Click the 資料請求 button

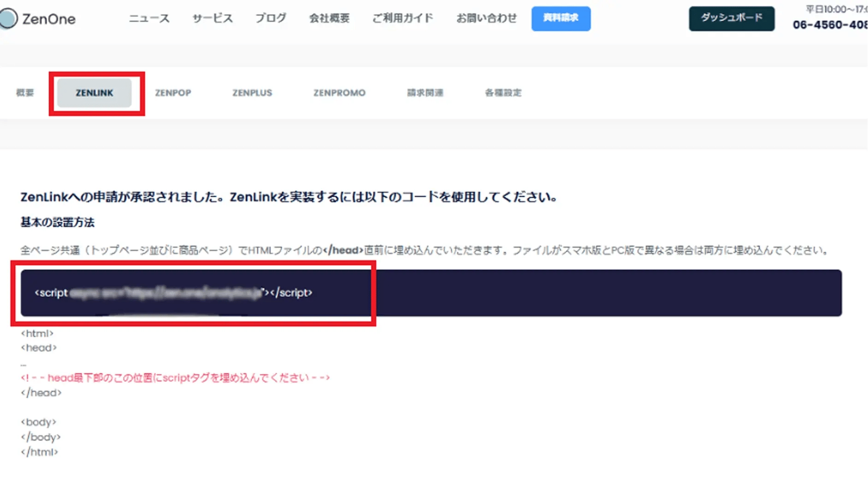[561, 18]
